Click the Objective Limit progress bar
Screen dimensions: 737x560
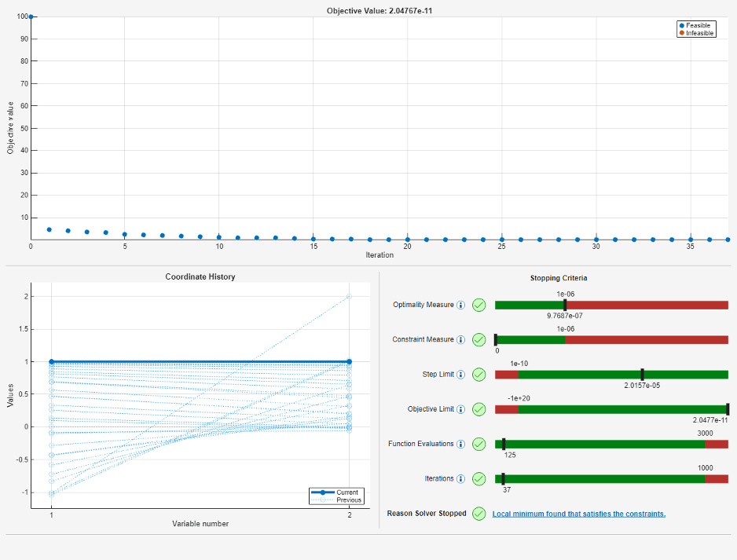[x=611, y=409]
